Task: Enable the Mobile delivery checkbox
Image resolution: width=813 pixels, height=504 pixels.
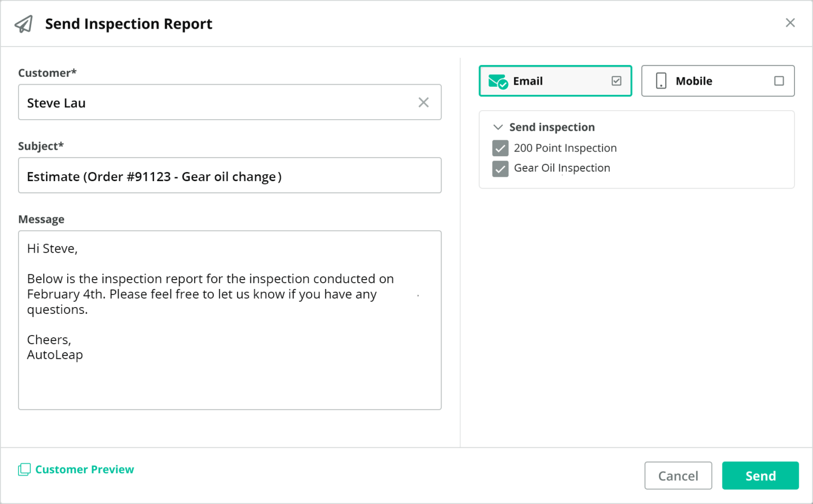Action: click(x=779, y=80)
